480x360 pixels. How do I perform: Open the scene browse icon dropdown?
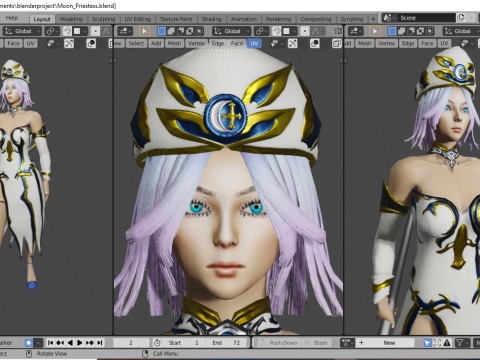(389, 18)
